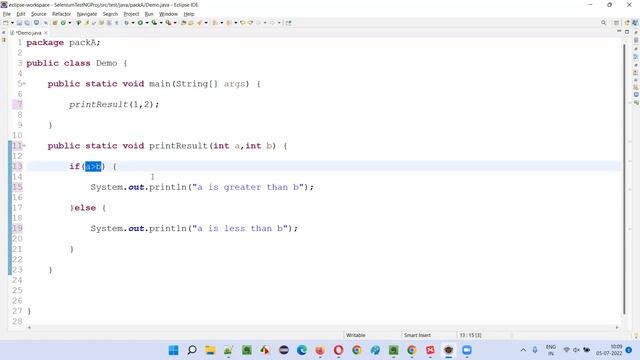The height and width of the screenshot is (360, 640).
Task: Click the cursor position 13:15 status field
Action: [x=470, y=335]
